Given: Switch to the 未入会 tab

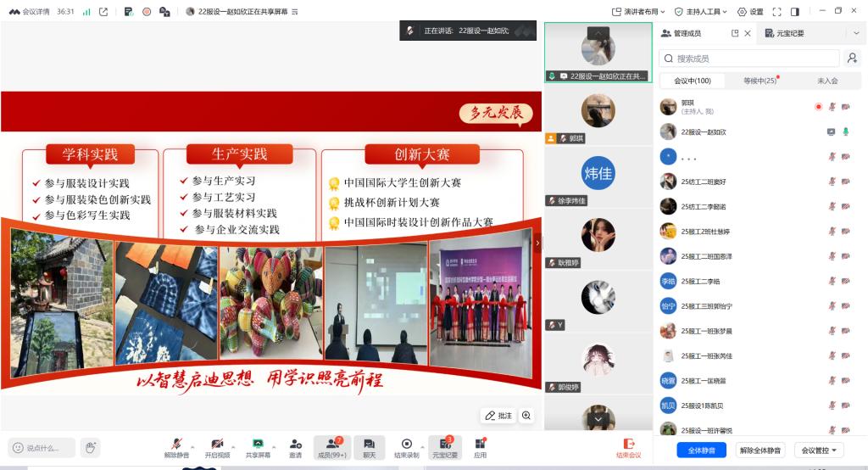Looking at the screenshot, I should (827, 81).
